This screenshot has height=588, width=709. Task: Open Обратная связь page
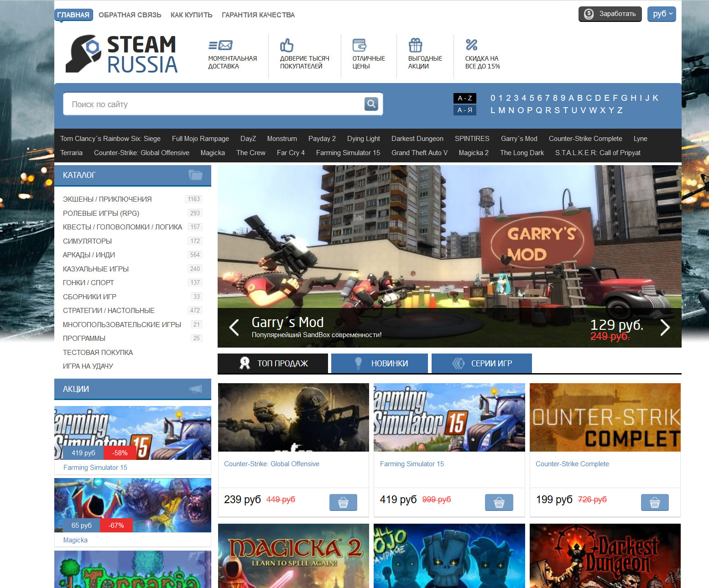click(130, 15)
